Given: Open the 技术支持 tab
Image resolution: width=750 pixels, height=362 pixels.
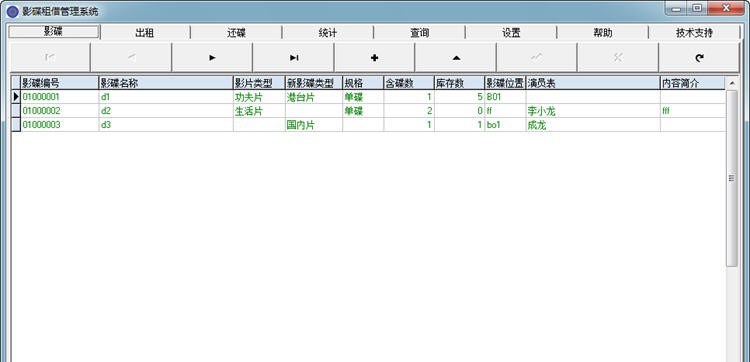Looking at the screenshot, I should (x=694, y=33).
